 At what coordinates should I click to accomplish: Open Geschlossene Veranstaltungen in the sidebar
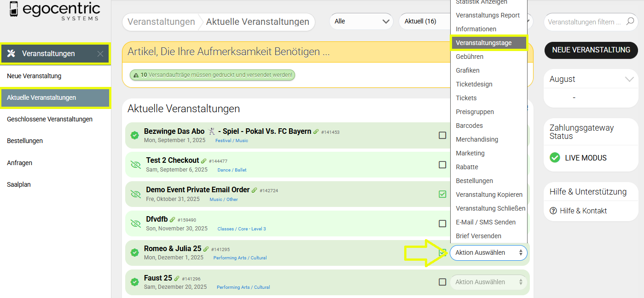(x=50, y=119)
